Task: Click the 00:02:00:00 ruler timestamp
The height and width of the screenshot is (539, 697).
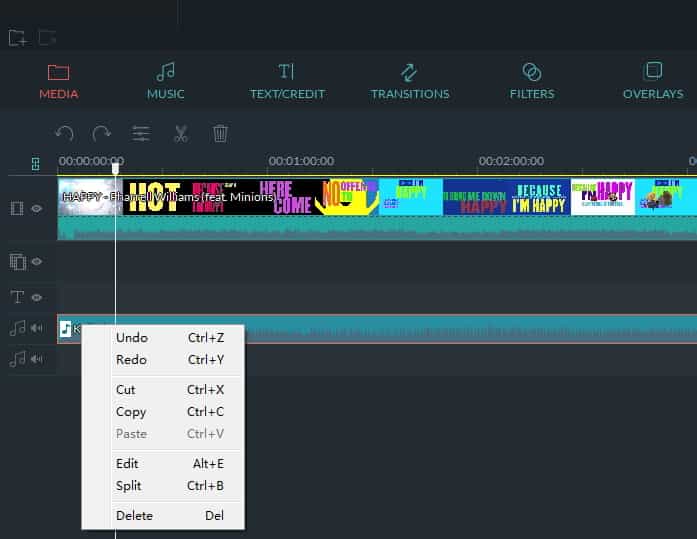Action: (511, 161)
